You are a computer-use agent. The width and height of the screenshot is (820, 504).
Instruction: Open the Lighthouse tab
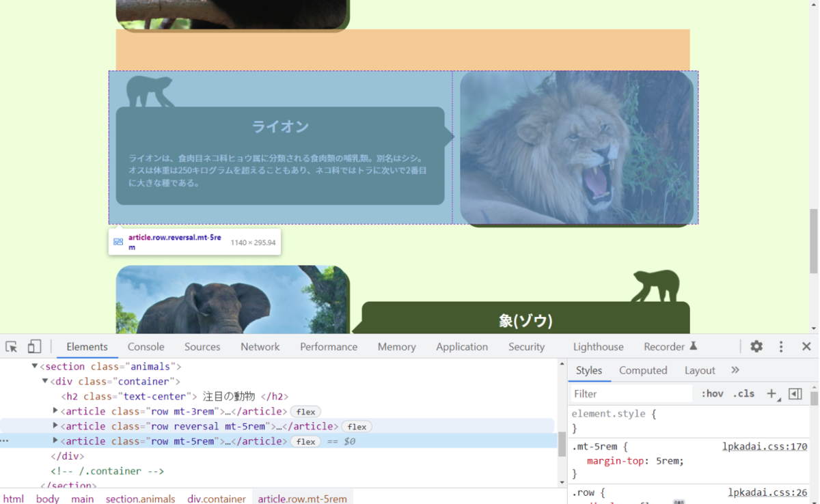pyautogui.click(x=598, y=346)
